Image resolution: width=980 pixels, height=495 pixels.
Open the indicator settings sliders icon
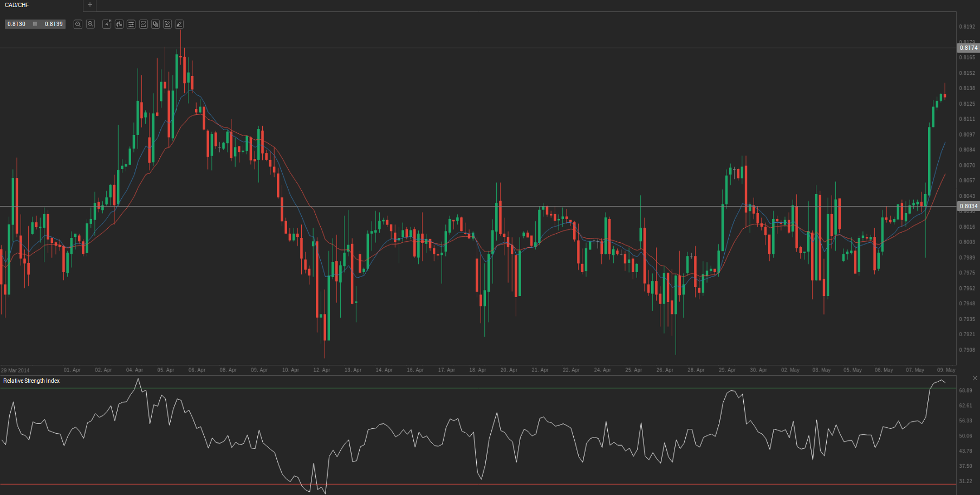click(x=131, y=24)
